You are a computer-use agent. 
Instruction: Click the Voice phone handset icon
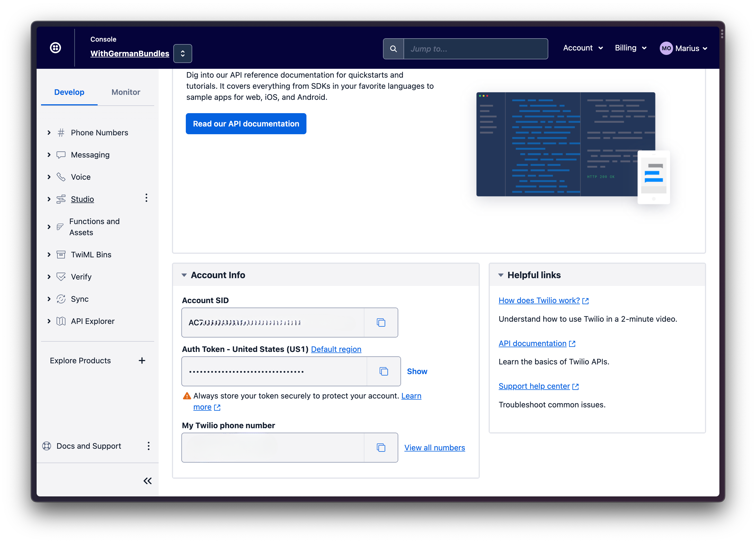[x=61, y=177]
